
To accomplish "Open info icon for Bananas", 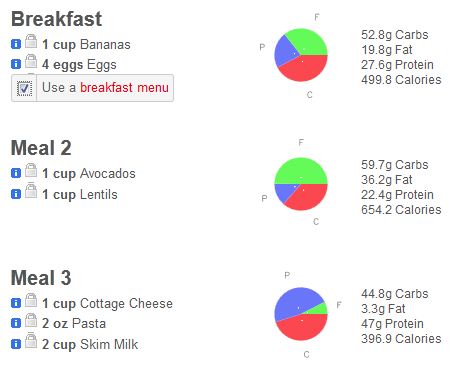I will pyautogui.click(x=16, y=44).
